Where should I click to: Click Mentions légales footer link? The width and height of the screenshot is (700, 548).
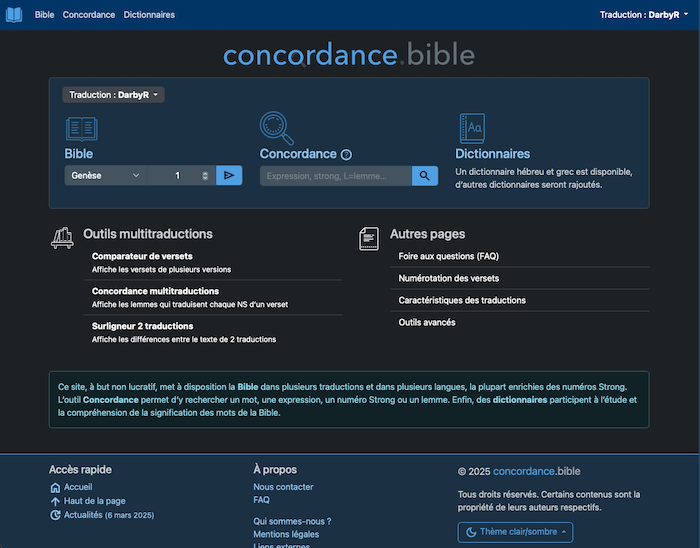click(286, 534)
